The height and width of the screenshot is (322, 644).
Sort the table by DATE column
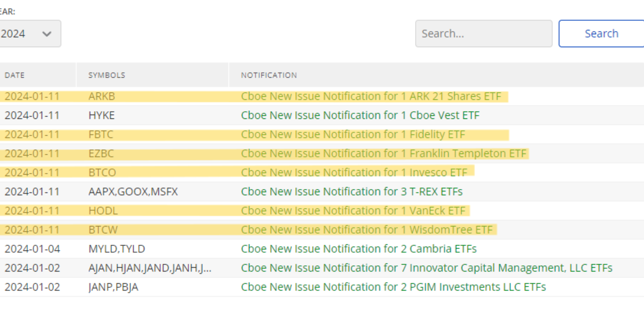coord(14,75)
